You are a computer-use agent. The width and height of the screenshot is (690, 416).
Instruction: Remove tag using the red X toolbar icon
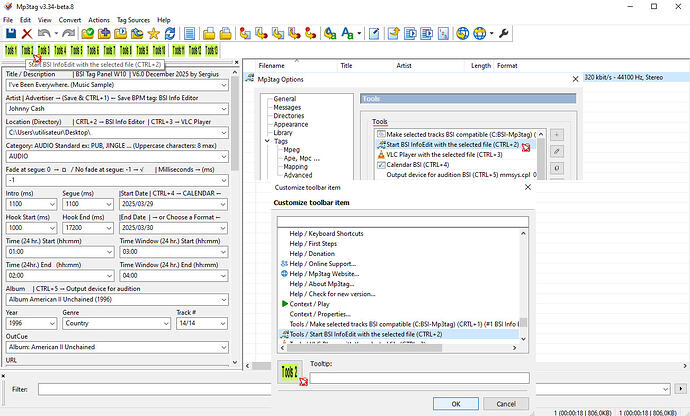point(27,33)
